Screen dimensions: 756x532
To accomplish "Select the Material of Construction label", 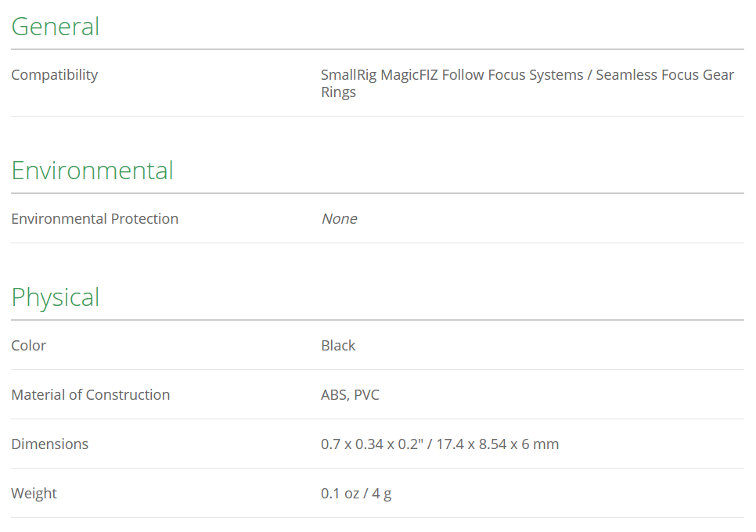I will pos(91,394).
